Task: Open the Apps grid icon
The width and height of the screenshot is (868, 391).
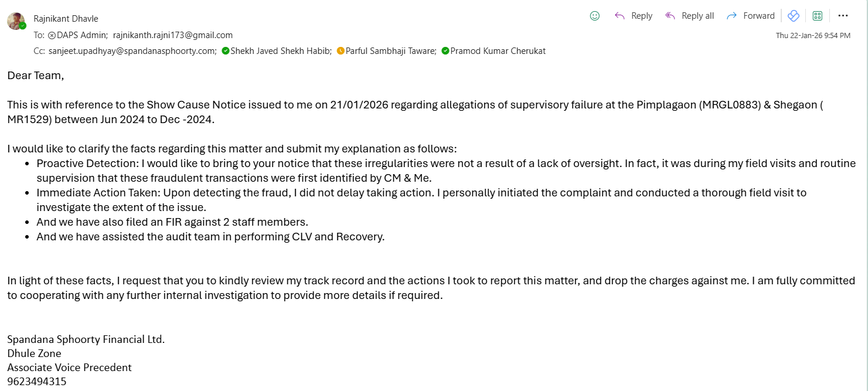Action: [x=818, y=16]
